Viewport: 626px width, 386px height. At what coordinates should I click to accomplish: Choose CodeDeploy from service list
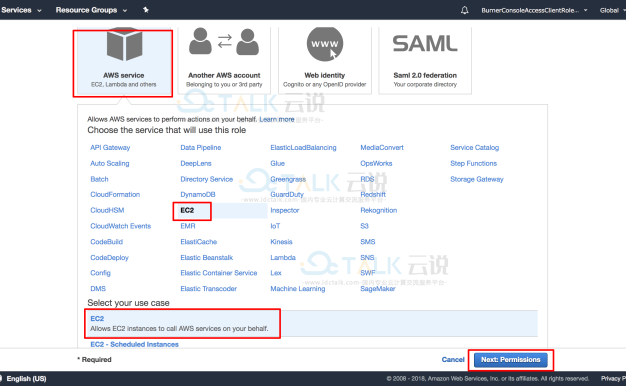coord(109,257)
